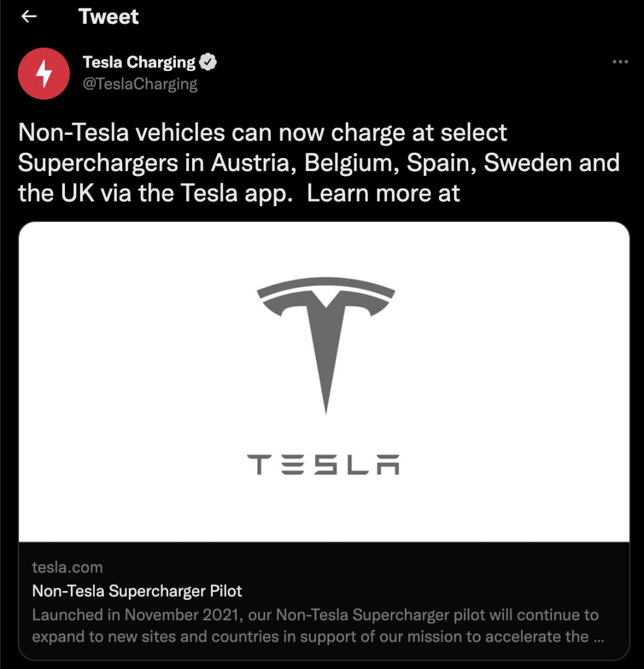
Task: Click the TESLA wordmark in the preview
Action: click(323, 465)
